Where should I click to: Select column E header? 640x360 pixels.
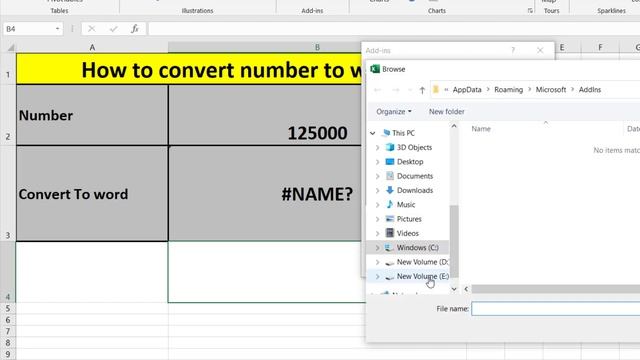click(x=562, y=47)
